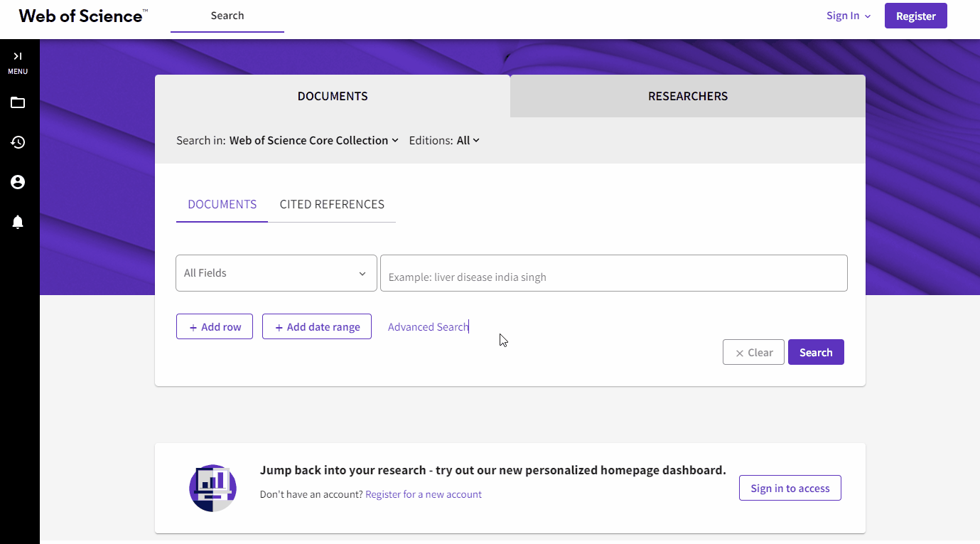This screenshot has width=980, height=544.
Task: Open Register for a new account link
Action: (424, 494)
